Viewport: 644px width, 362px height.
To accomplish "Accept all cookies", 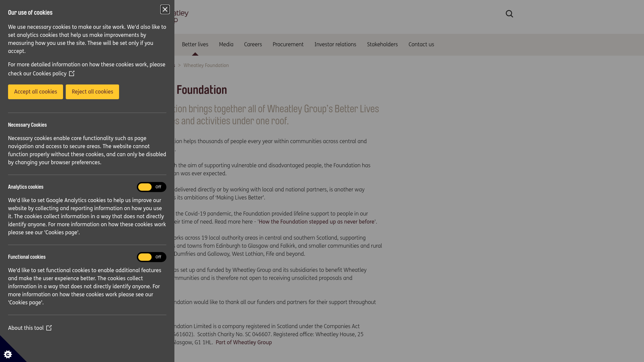I will 36,92.
